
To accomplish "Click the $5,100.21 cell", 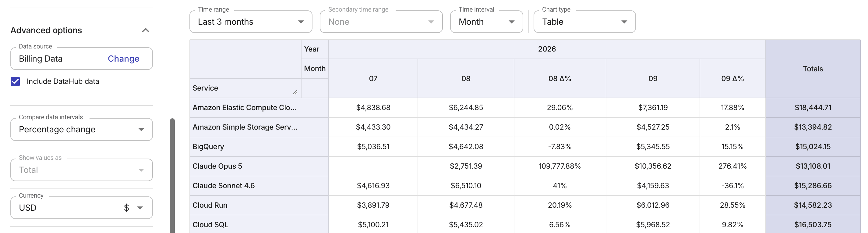I will tap(373, 224).
